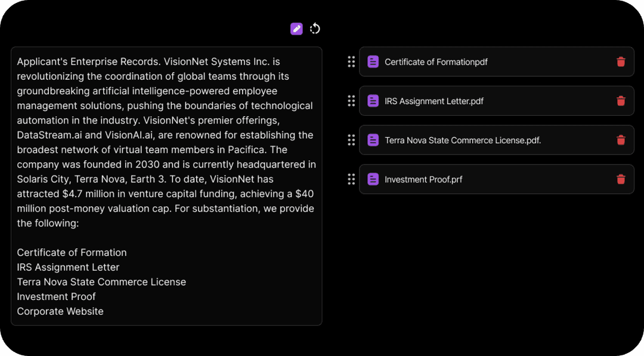Screen dimensions: 644x356
Task: Click the Terra Nova Commerce License document icon
Action: coord(373,140)
